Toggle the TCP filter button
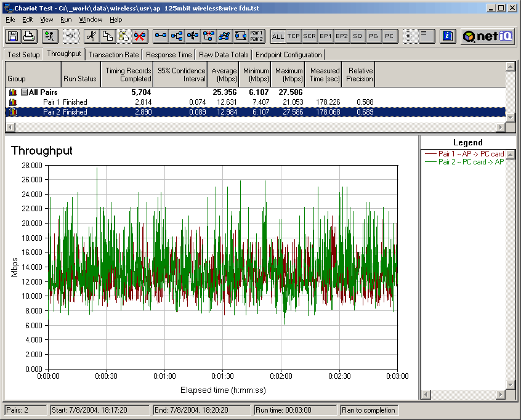The width and height of the screenshot is (521, 420). tap(294, 36)
